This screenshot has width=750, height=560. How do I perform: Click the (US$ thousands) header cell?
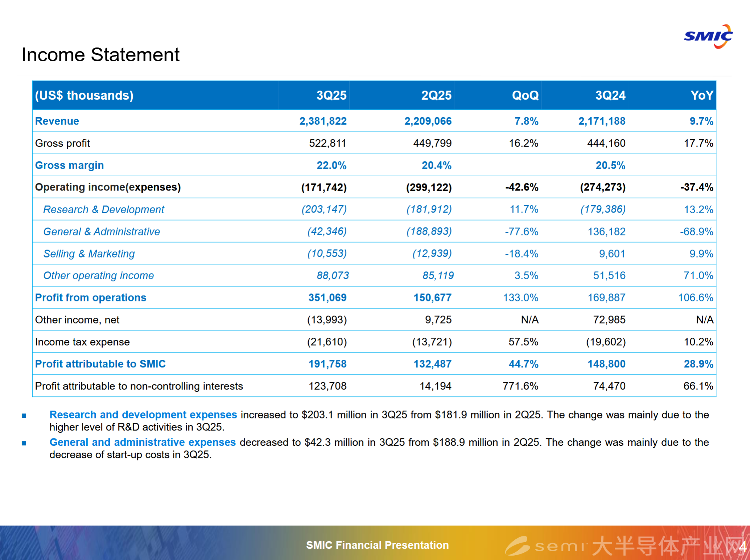point(84,95)
